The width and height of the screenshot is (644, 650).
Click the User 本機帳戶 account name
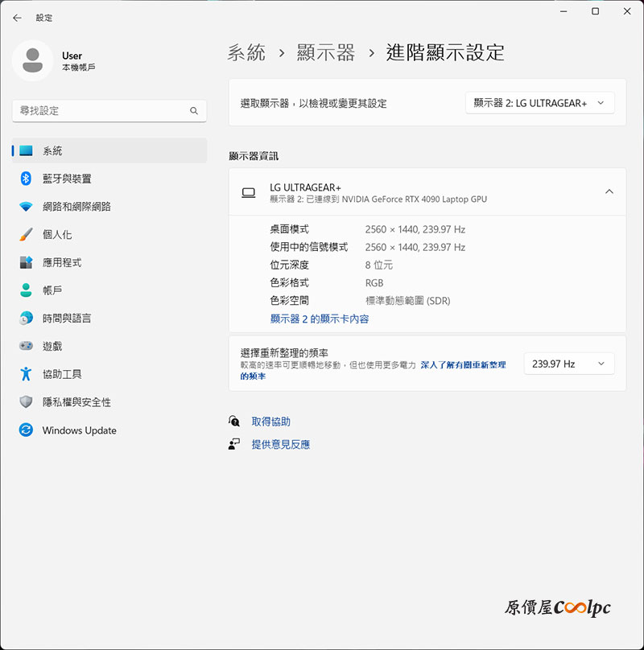pyautogui.click(x=78, y=61)
